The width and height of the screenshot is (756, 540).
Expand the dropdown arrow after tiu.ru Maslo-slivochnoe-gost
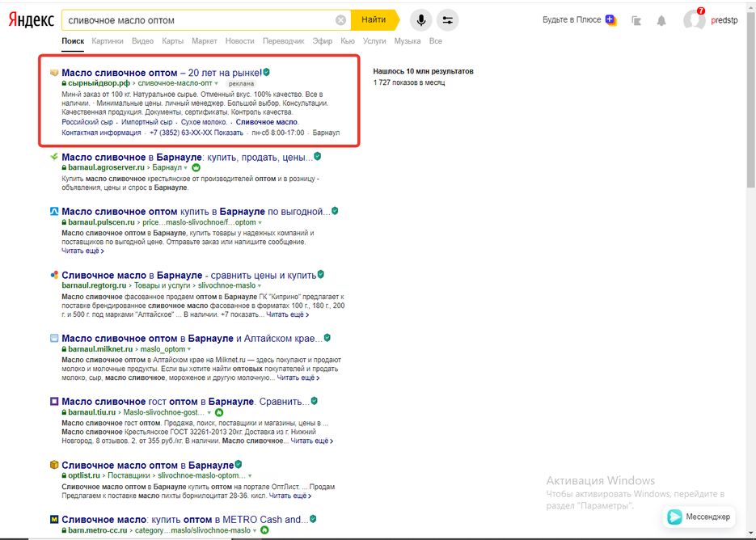pos(209,413)
